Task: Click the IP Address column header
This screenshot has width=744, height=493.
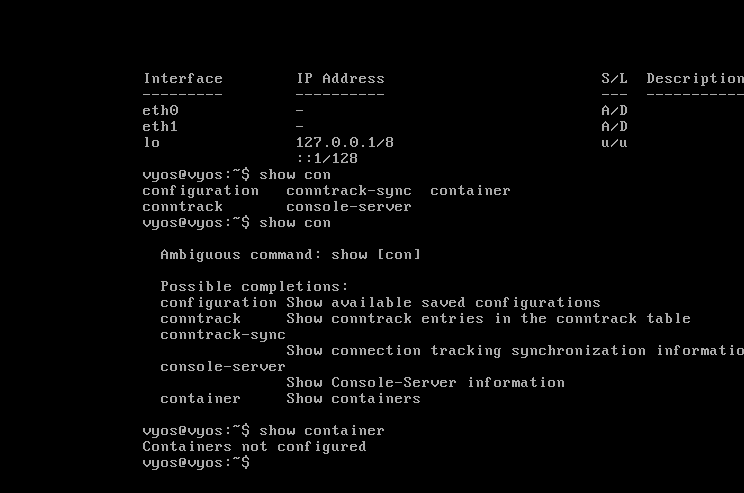Action: pyautogui.click(x=340, y=78)
